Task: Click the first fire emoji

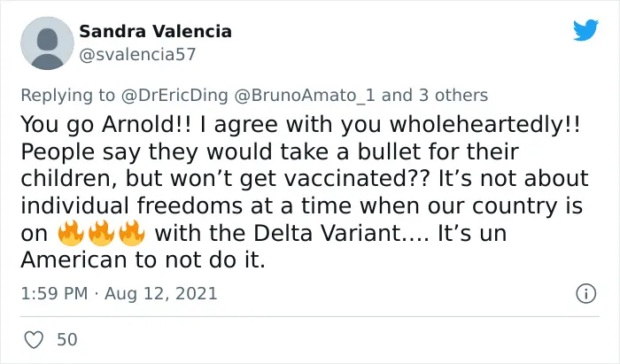Action: (x=70, y=233)
